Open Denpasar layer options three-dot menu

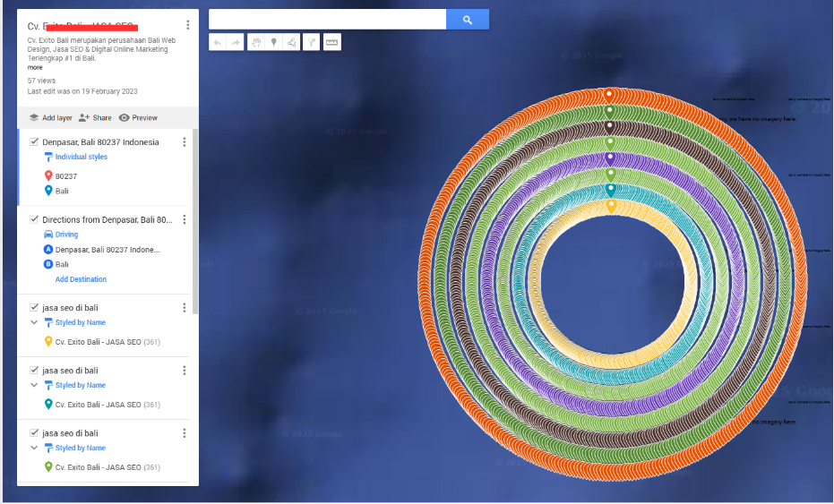click(185, 142)
